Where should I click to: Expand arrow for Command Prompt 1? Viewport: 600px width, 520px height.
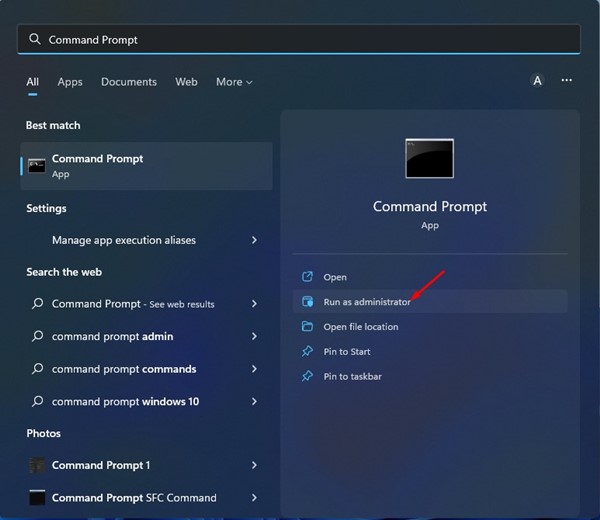tap(254, 465)
